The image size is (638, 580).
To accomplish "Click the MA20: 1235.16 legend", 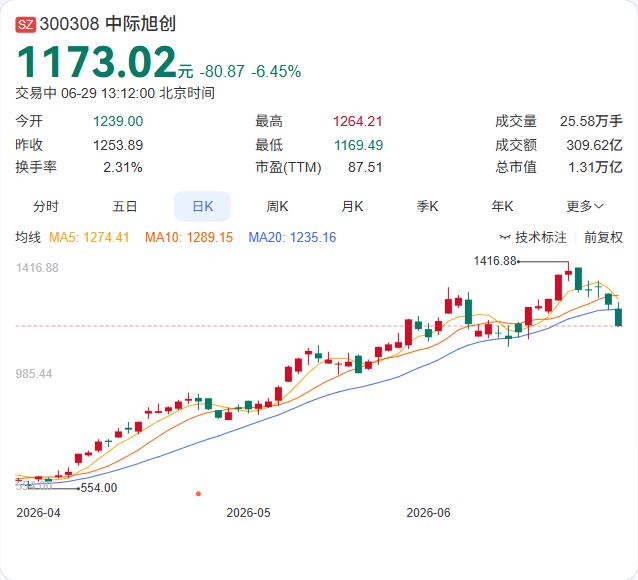I will pos(292,237).
